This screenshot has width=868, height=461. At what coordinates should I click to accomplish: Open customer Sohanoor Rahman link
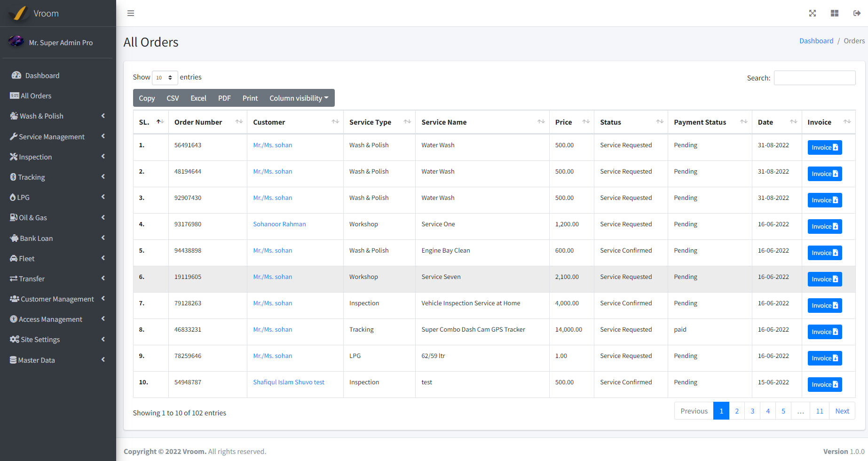pyautogui.click(x=279, y=224)
